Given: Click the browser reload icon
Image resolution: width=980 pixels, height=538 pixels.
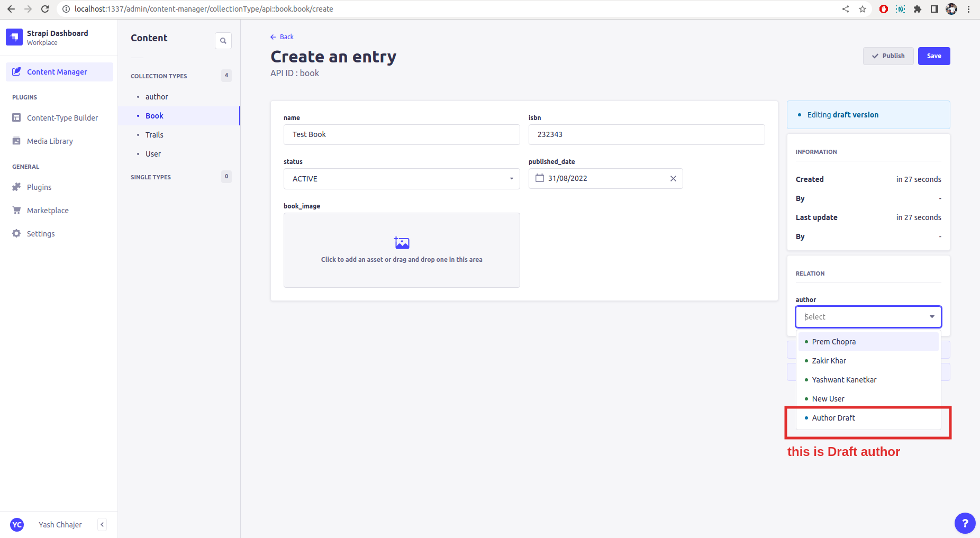Looking at the screenshot, I should tap(45, 9).
